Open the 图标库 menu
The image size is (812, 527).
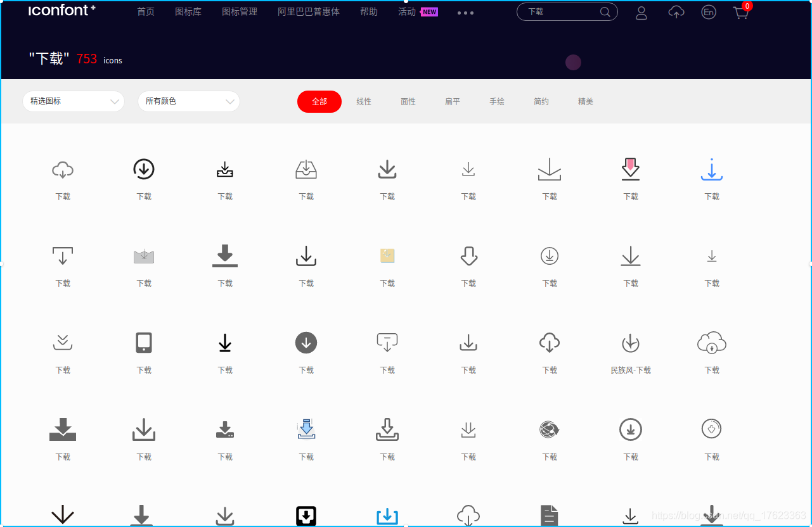188,11
